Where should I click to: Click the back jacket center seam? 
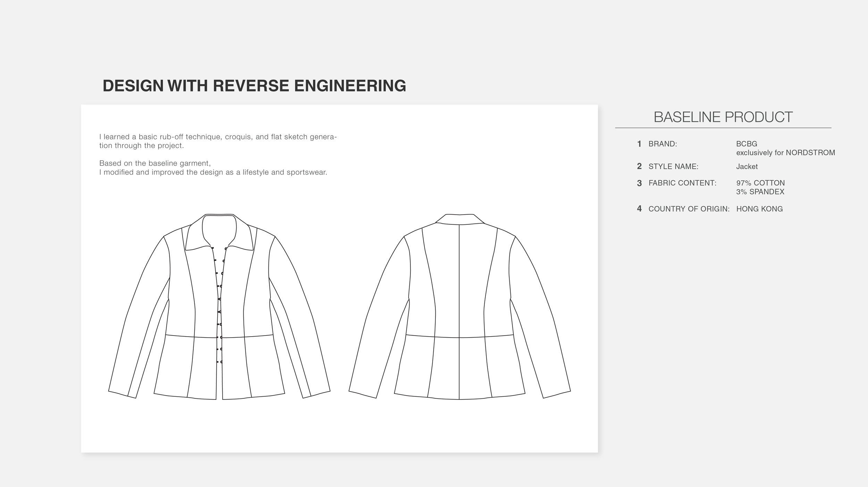click(459, 312)
